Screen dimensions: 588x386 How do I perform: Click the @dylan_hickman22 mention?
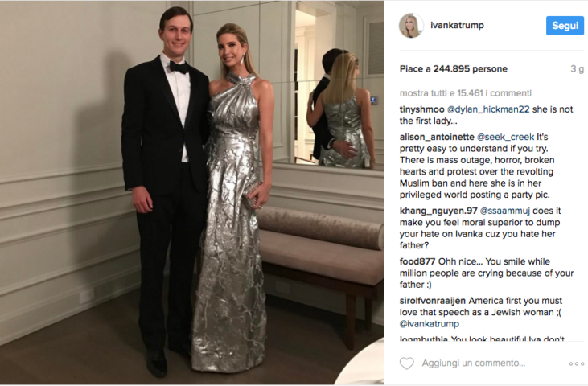[x=488, y=109]
